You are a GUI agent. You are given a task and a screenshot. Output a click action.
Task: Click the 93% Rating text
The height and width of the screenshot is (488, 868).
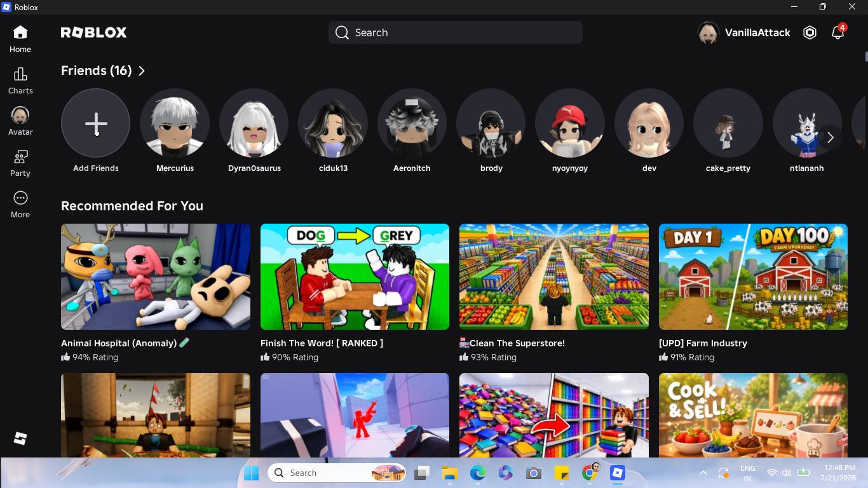[494, 357]
